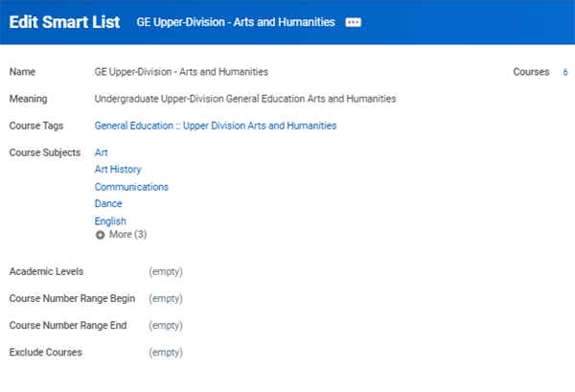Click the Meaning description text
575x392 pixels.
(x=245, y=99)
